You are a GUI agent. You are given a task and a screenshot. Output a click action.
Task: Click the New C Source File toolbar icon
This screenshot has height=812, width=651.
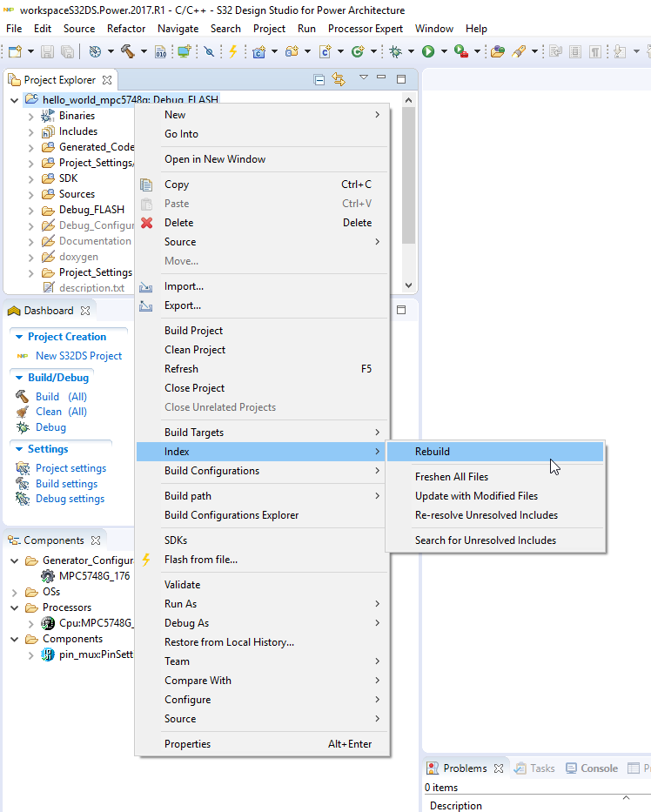[x=325, y=51]
